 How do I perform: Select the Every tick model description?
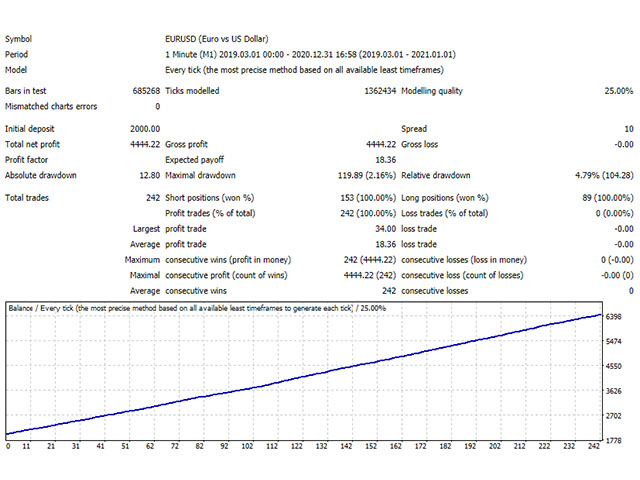click(304, 70)
